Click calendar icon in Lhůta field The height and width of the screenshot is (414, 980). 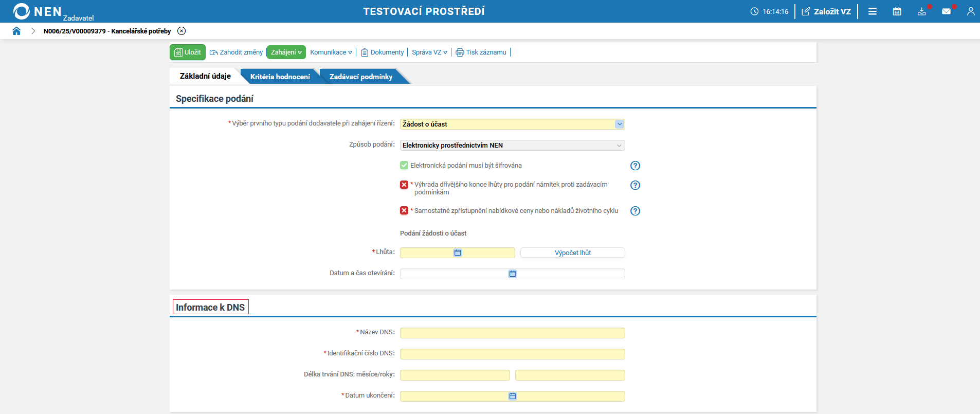click(x=458, y=253)
